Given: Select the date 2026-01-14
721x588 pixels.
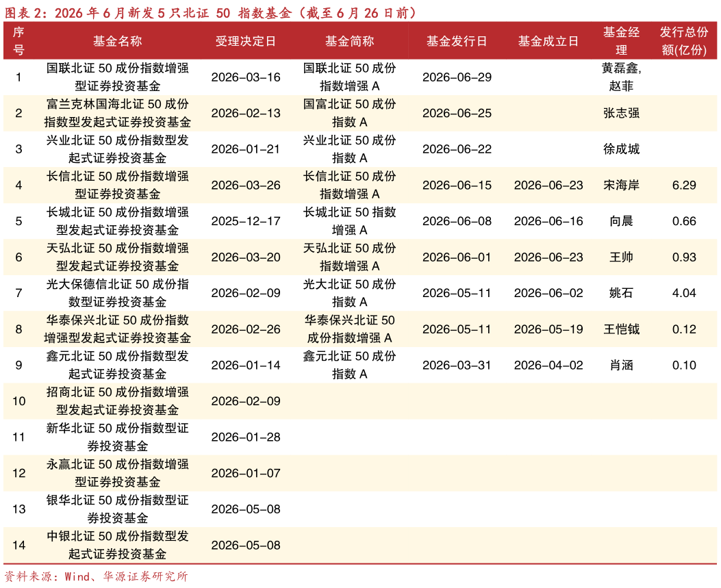Looking at the screenshot, I should [x=246, y=365].
